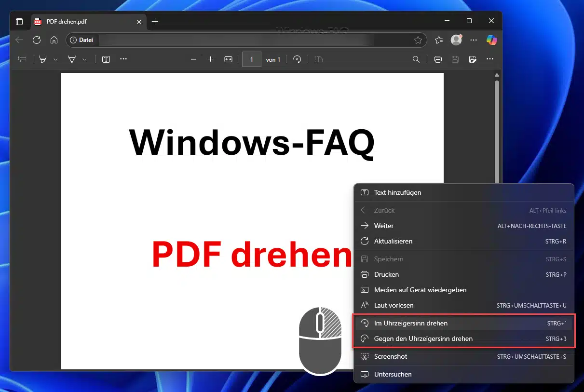
Task: Click the save as icon in toolbar
Action: click(x=473, y=59)
